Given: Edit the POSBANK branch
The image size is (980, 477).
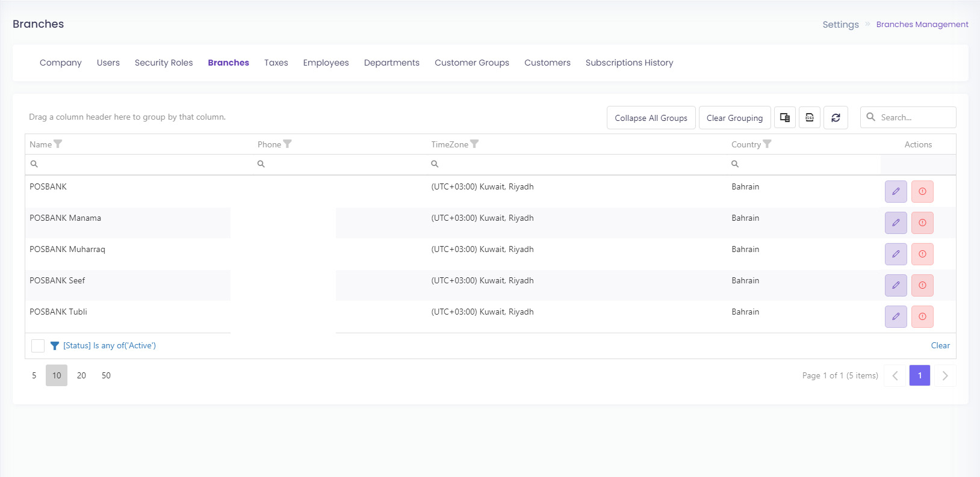Looking at the screenshot, I should (x=896, y=191).
